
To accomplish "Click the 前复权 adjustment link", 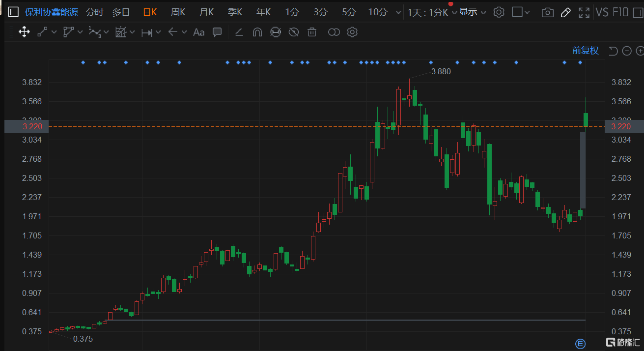I will click(x=585, y=51).
